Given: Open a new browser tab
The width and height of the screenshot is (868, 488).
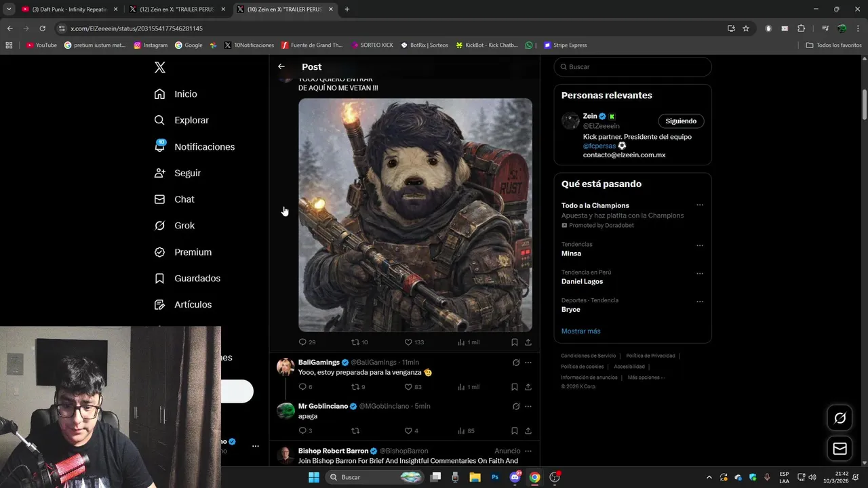Looking at the screenshot, I should [347, 9].
